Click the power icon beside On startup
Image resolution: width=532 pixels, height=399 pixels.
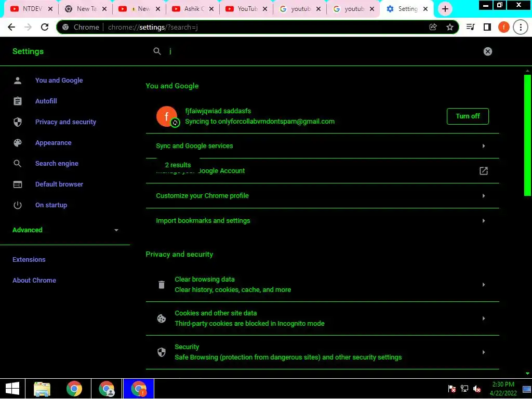(x=17, y=205)
